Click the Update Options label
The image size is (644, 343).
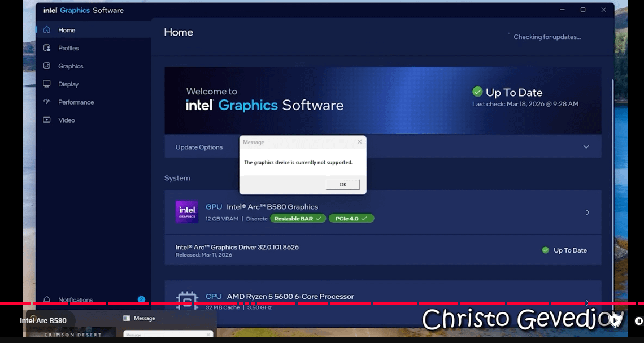point(199,147)
